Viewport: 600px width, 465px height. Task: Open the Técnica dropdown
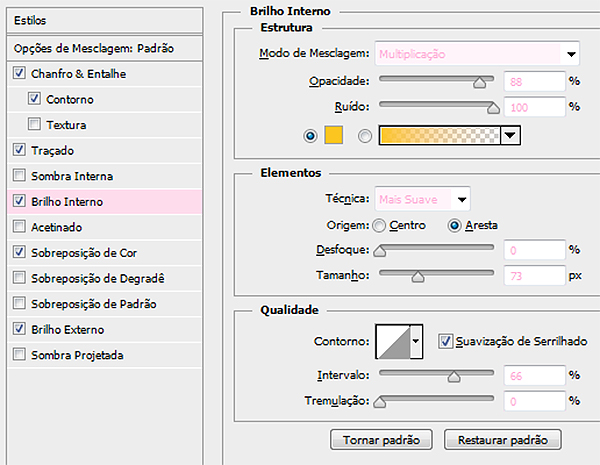pos(422,199)
